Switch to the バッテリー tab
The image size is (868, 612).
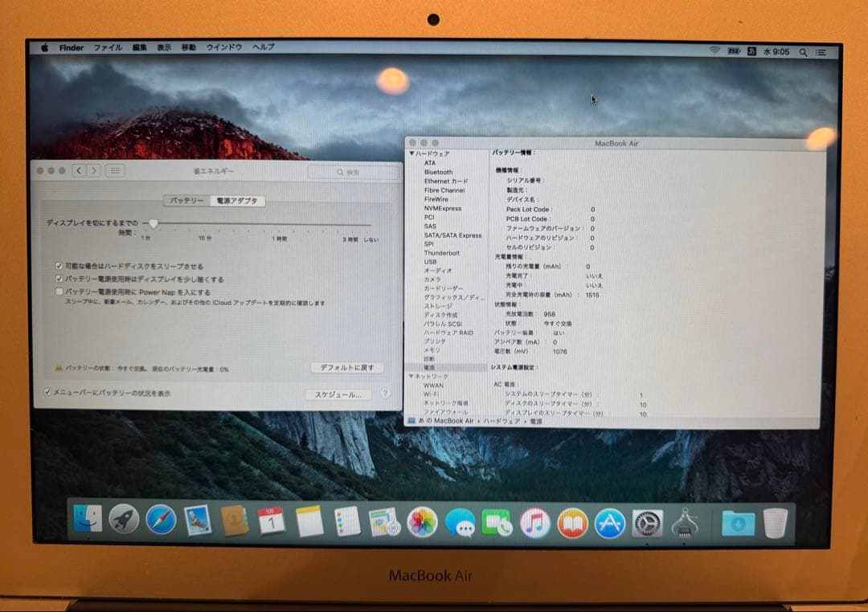pyautogui.click(x=186, y=202)
